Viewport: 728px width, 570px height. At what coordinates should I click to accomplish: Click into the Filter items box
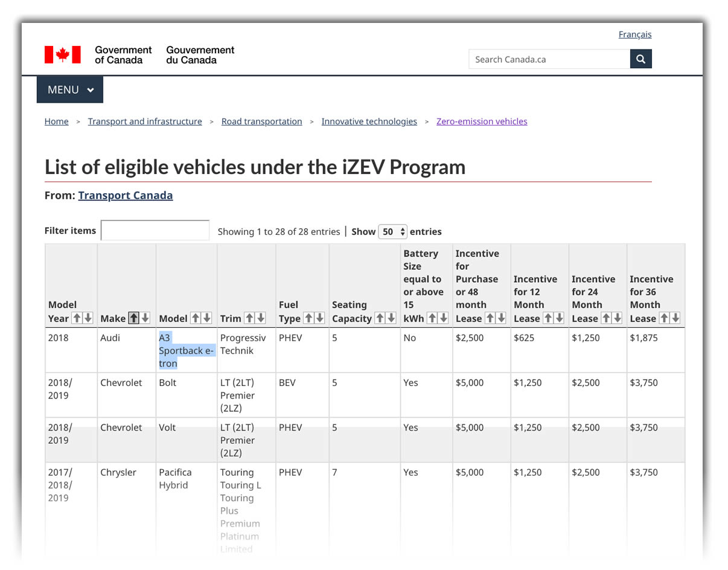pos(155,231)
